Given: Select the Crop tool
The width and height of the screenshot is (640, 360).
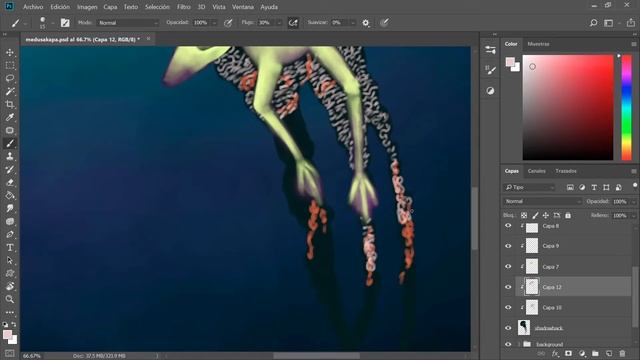Looking at the screenshot, I should coord(10,104).
